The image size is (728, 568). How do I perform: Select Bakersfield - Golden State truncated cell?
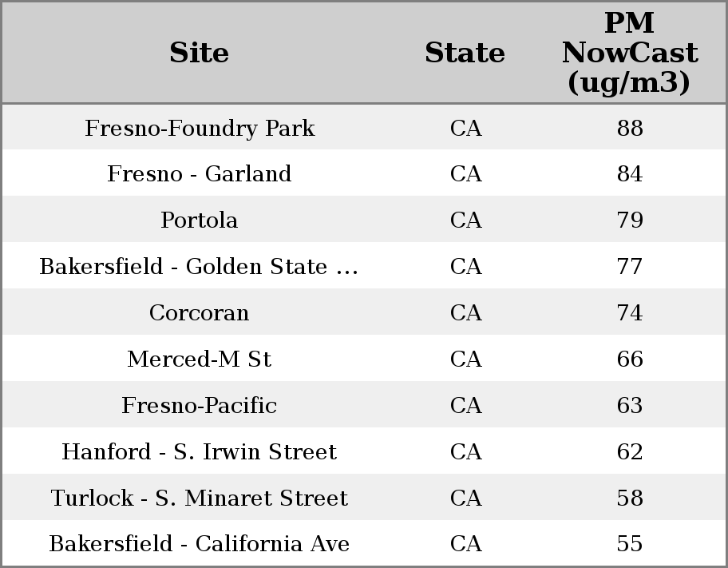click(x=200, y=267)
